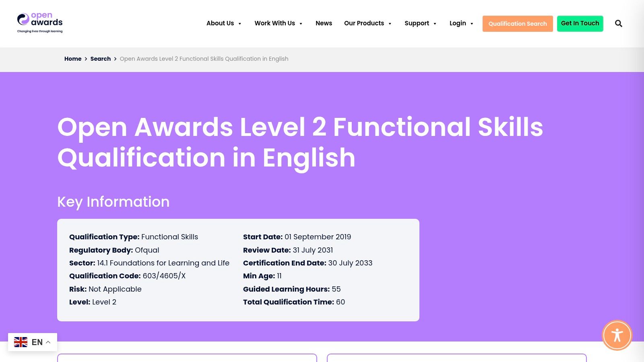Click Review Date 31 July 2031
This screenshot has width=644, height=362.
point(288,250)
